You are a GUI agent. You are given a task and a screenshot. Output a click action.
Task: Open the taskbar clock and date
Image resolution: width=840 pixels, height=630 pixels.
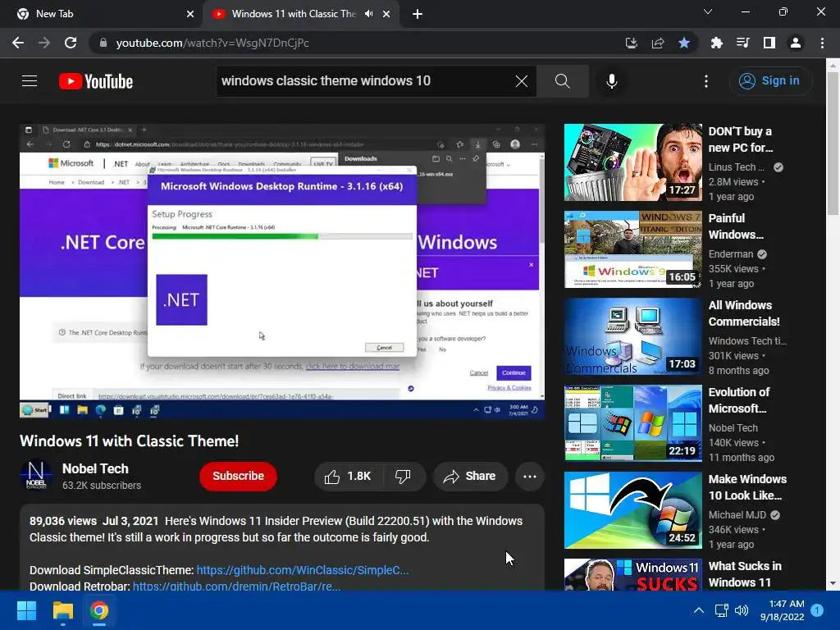coord(782,610)
